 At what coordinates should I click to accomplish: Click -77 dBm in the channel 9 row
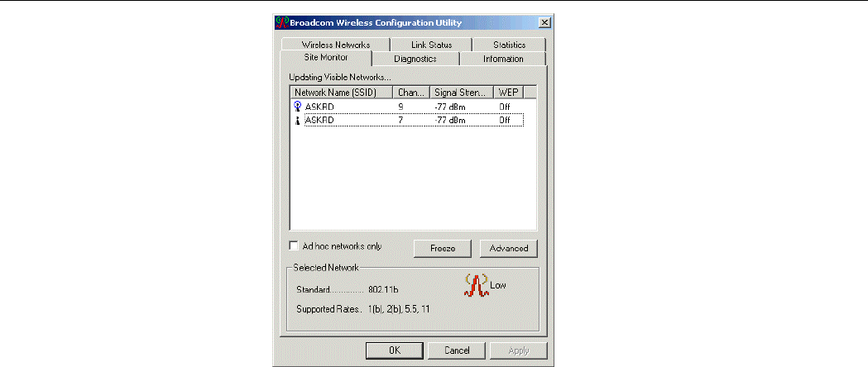pyautogui.click(x=449, y=107)
